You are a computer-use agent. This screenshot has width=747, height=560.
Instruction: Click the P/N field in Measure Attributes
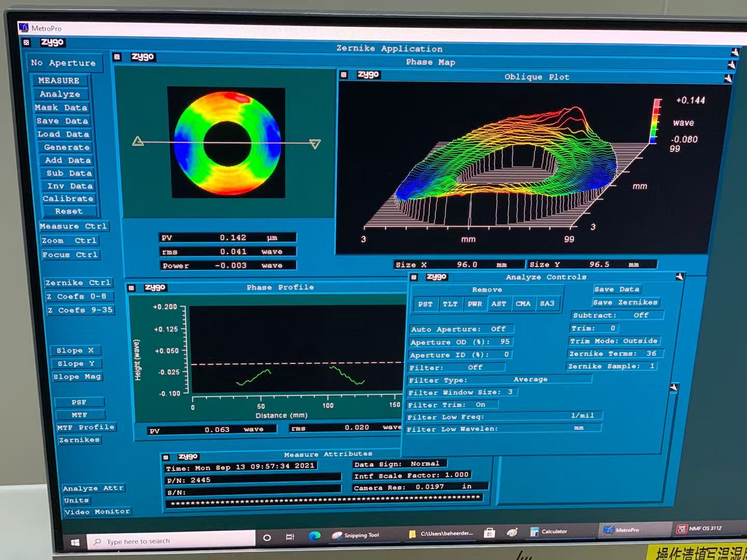[253, 480]
